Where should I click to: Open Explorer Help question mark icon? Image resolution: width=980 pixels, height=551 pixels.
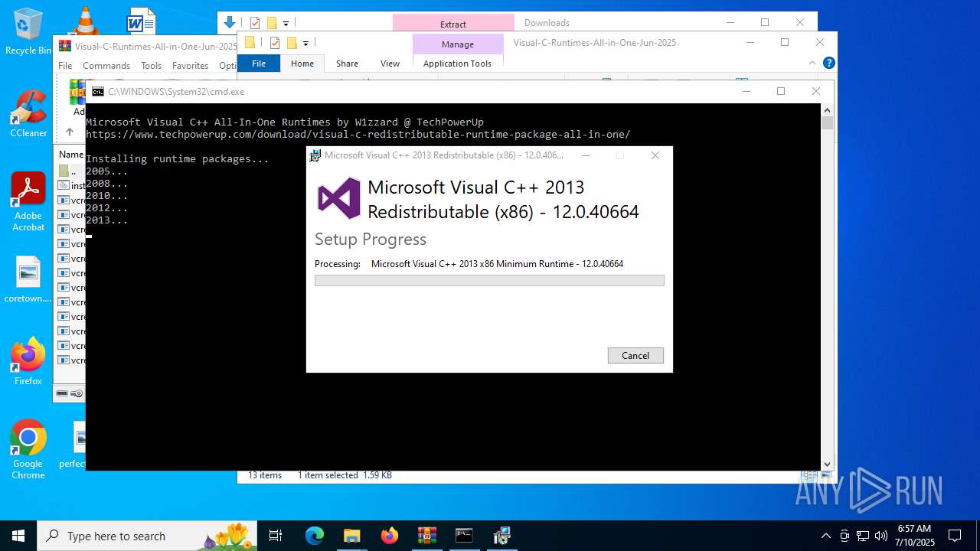[x=828, y=63]
